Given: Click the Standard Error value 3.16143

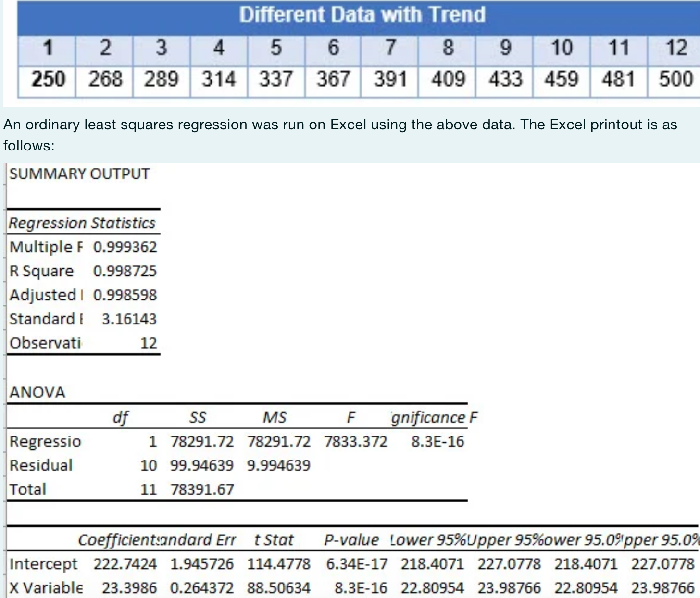Looking at the screenshot, I should click(129, 318).
